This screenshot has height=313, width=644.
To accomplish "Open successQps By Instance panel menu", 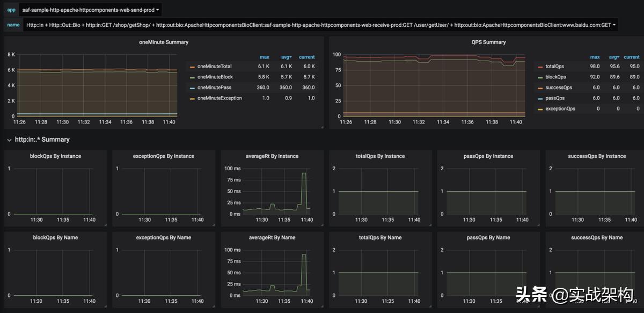I will click(597, 156).
